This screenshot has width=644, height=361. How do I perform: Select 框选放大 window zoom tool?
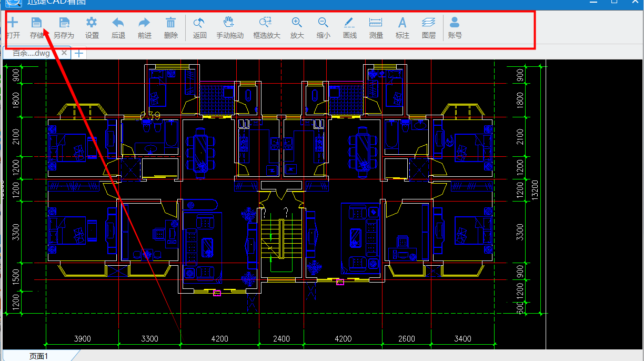(x=266, y=28)
